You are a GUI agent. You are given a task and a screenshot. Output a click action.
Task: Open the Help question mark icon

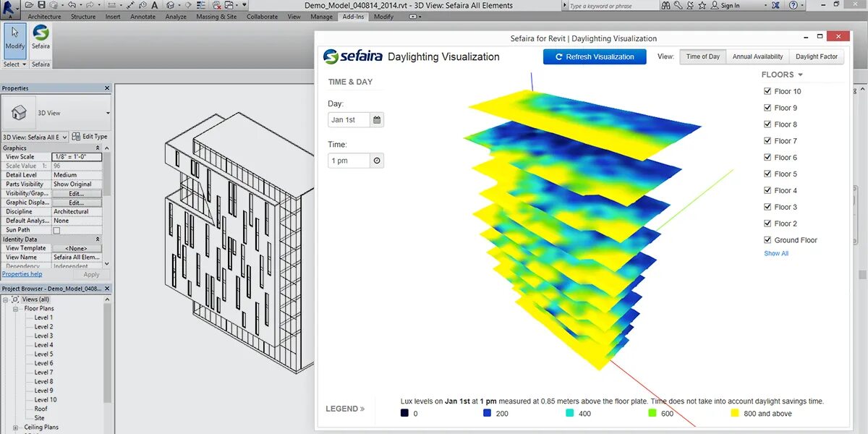tap(793, 5)
